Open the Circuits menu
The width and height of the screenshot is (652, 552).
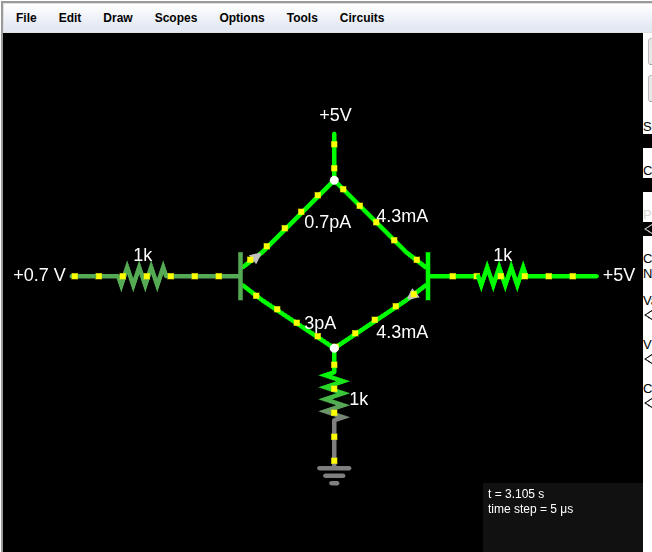point(361,18)
